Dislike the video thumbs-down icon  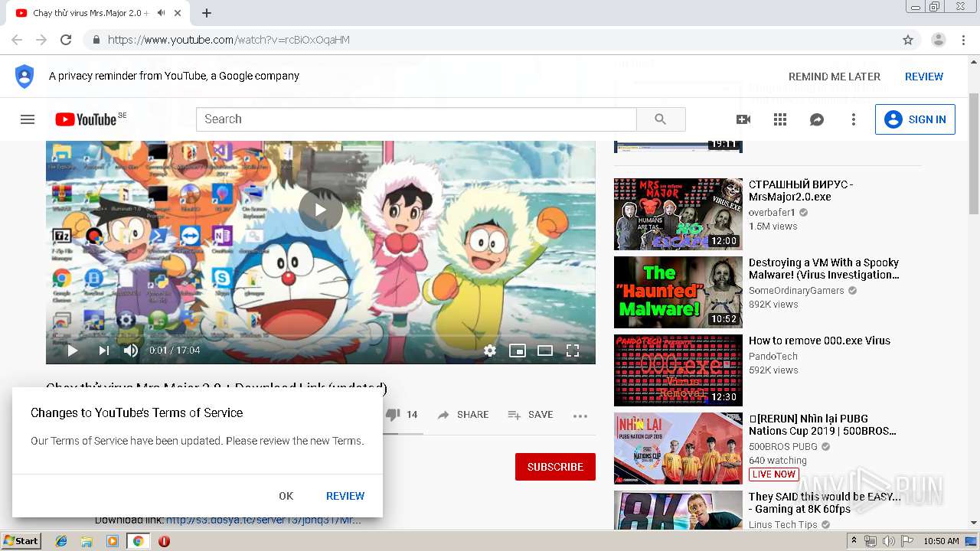click(393, 415)
